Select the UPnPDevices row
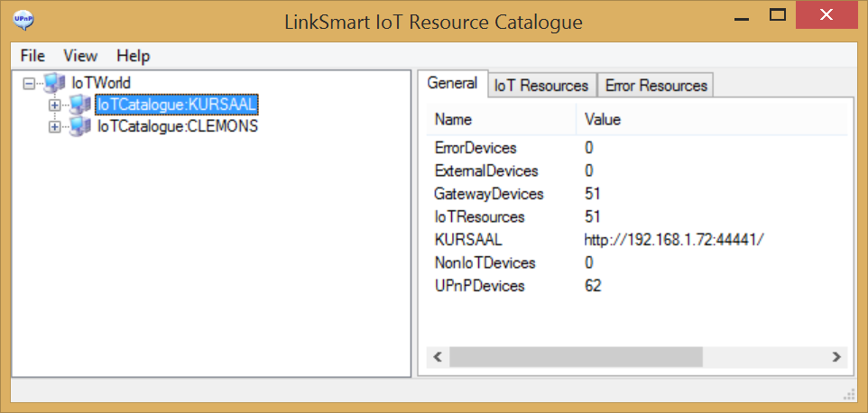This screenshot has height=413, width=868. 637,286
